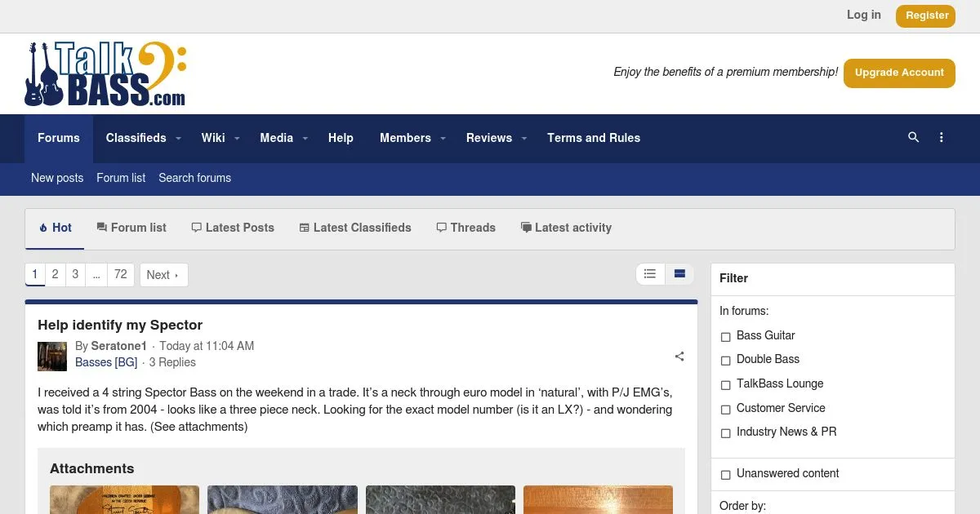The width and height of the screenshot is (980, 514).
Task: Select the Hot tab
Action: 55,228
